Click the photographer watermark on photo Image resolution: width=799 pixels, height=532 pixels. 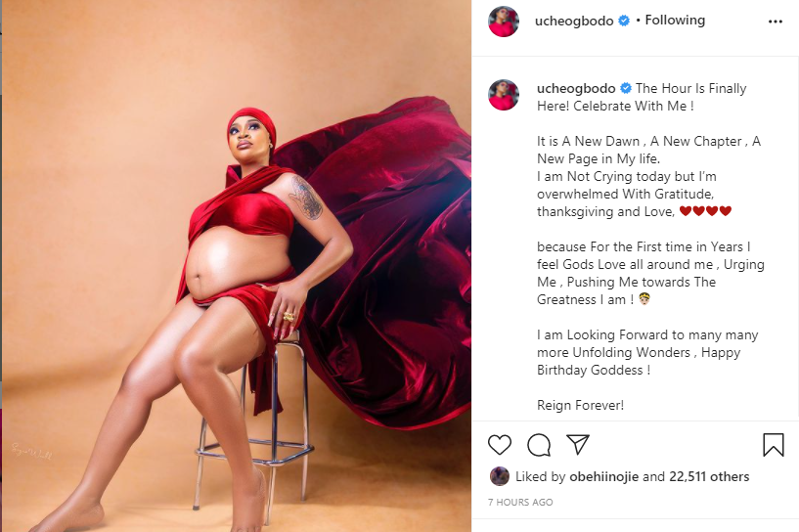pos(31,452)
